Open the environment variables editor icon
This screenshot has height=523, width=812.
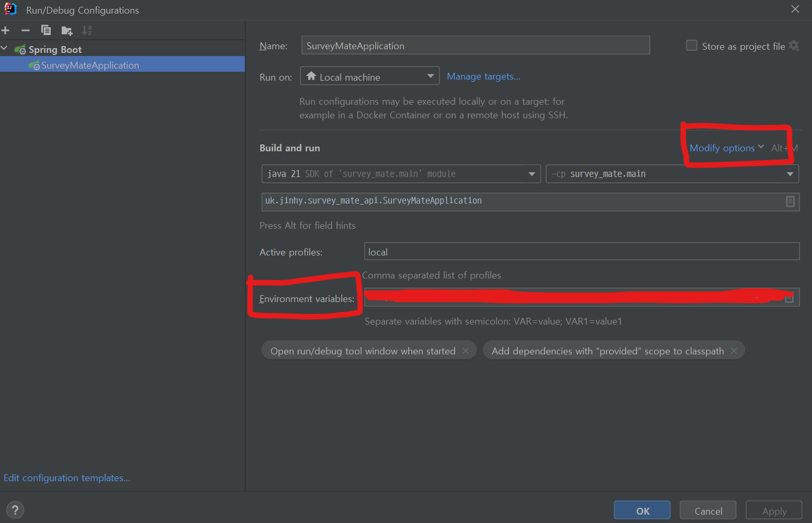[790, 298]
